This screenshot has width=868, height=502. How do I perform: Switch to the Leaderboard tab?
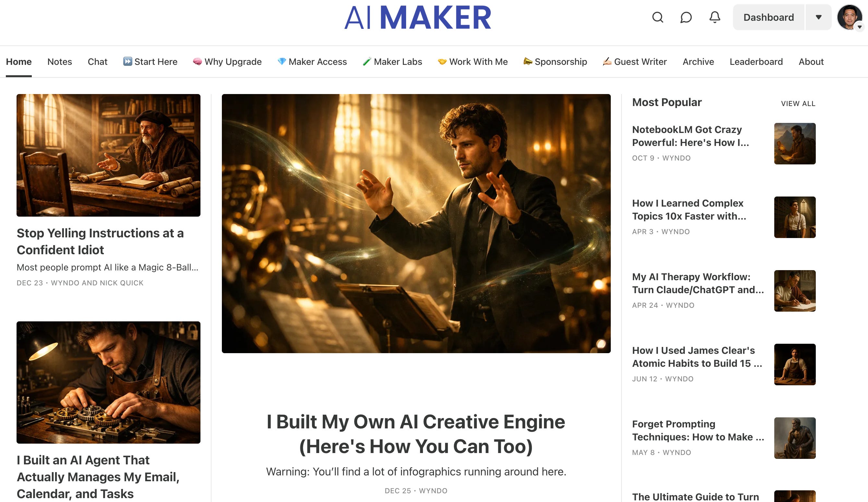756,62
